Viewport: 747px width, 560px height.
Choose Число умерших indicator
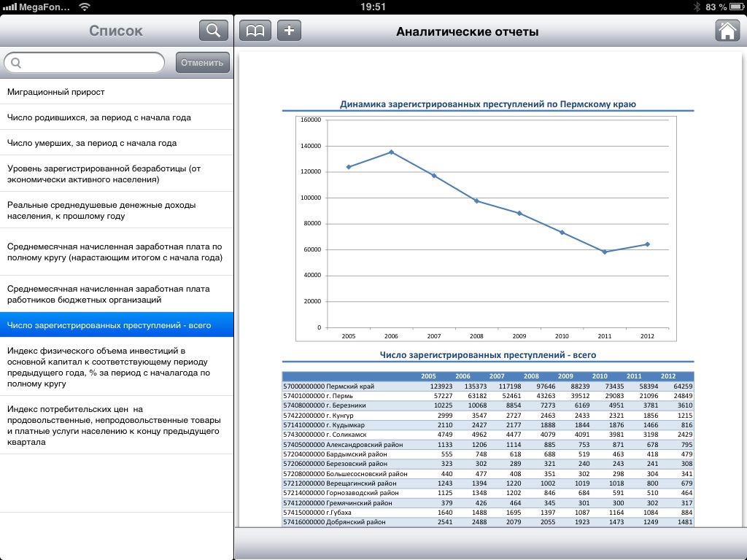[x=117, y=143]
